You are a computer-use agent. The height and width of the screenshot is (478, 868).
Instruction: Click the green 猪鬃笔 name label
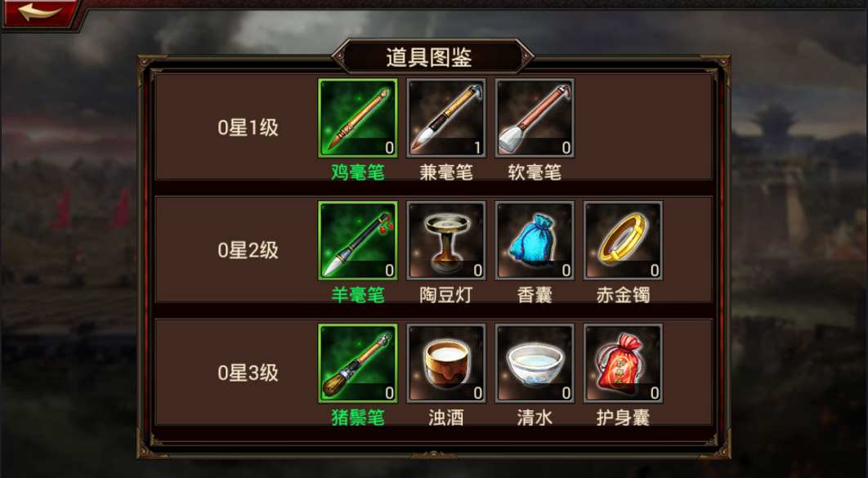tap(358, 418)
